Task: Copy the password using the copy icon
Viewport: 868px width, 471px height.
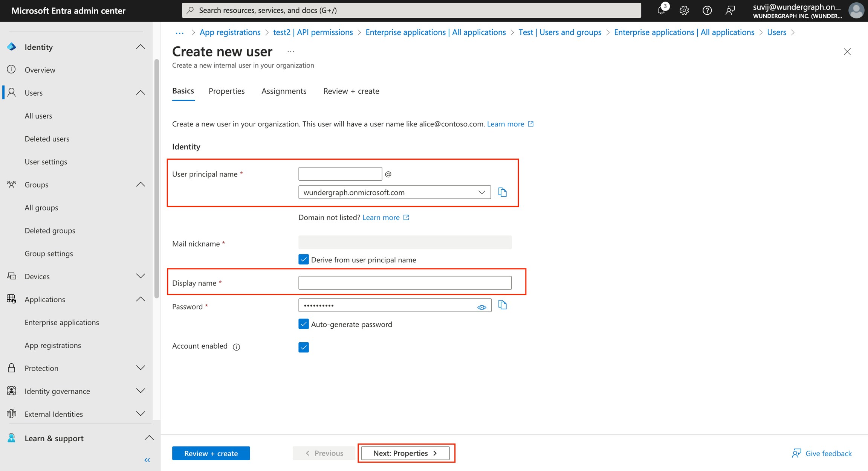Action: 503,305
